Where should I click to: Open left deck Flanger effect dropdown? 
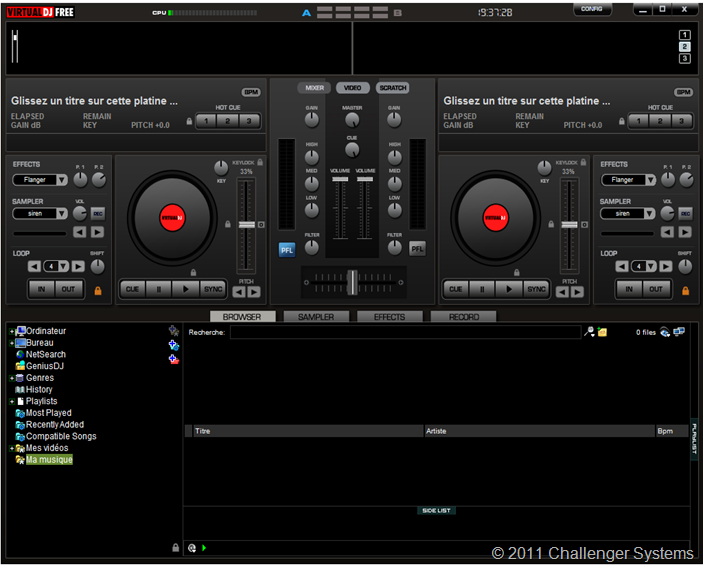click(62, 180)
